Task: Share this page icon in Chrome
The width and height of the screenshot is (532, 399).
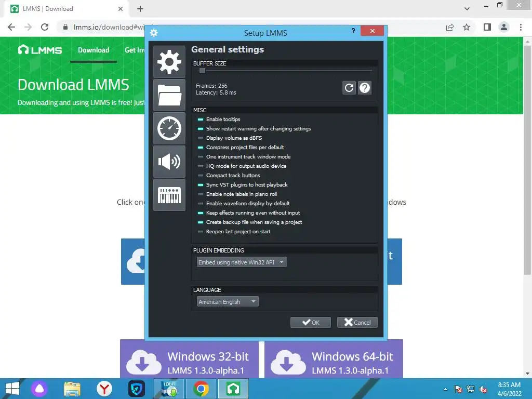Action: (450, 27)
